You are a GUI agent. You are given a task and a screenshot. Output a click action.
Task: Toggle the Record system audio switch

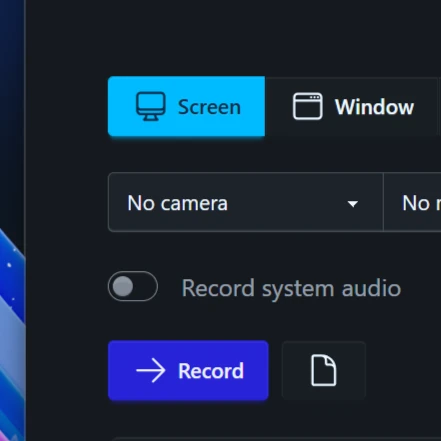[133, 286]
